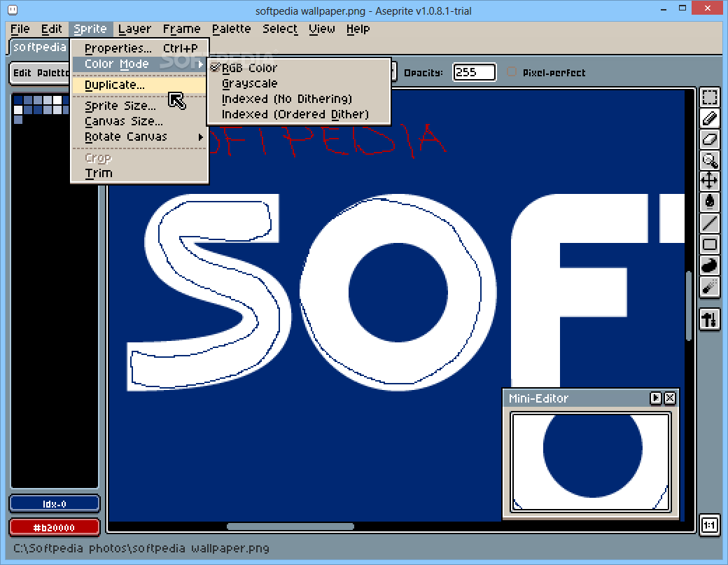Click the Aseprite window icon in title bar
This screenshot has width=728, height=565.
click(x=13, y=10)
